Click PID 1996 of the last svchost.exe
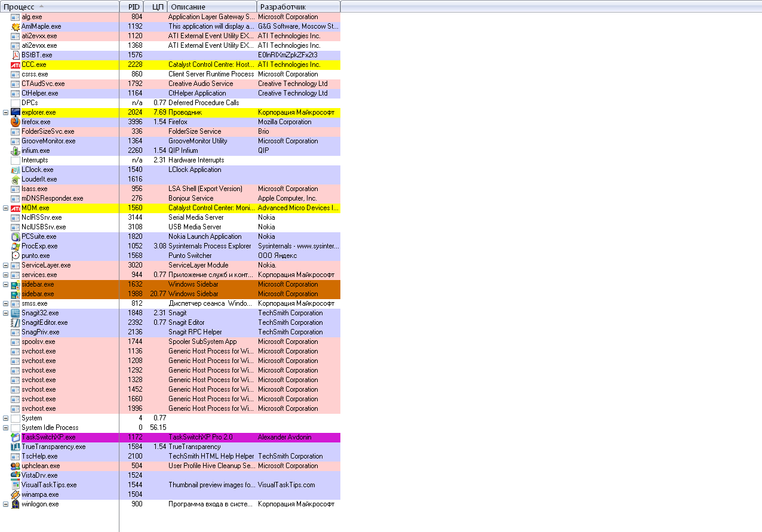The height and width of the screenshot is (532, 762). (135, 408)
